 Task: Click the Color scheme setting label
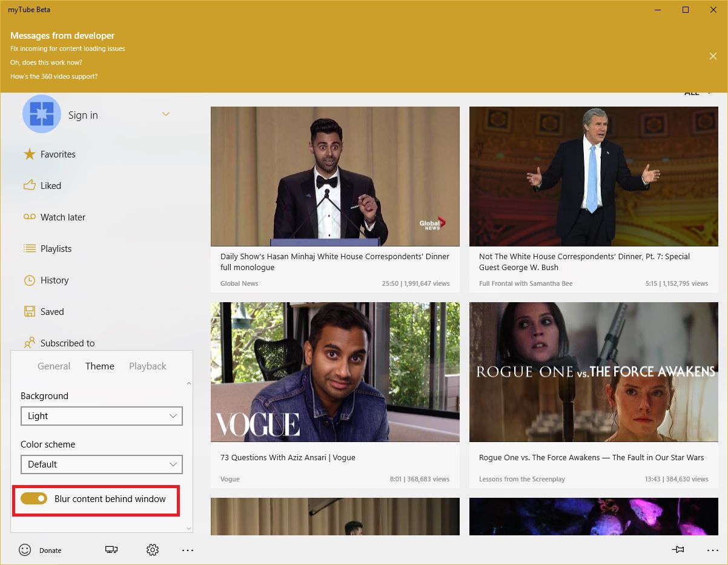(48, 444)
